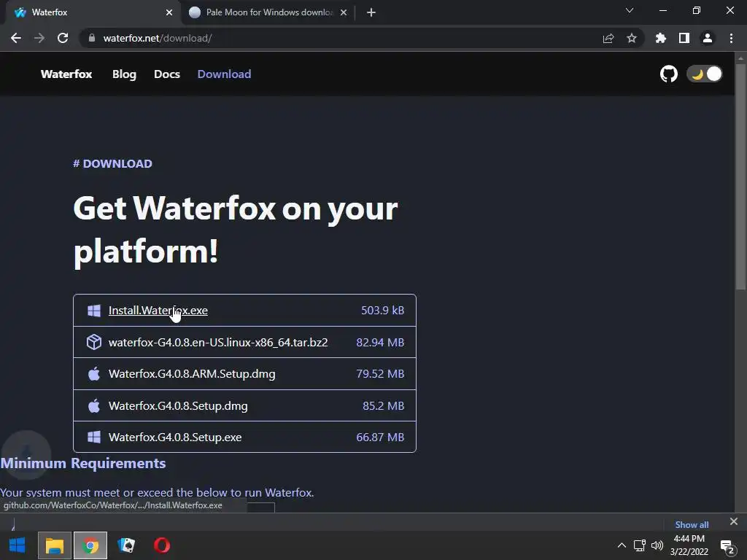
Task: Open the Chrome extensions puzzle icon
Action: coord(661,38)
